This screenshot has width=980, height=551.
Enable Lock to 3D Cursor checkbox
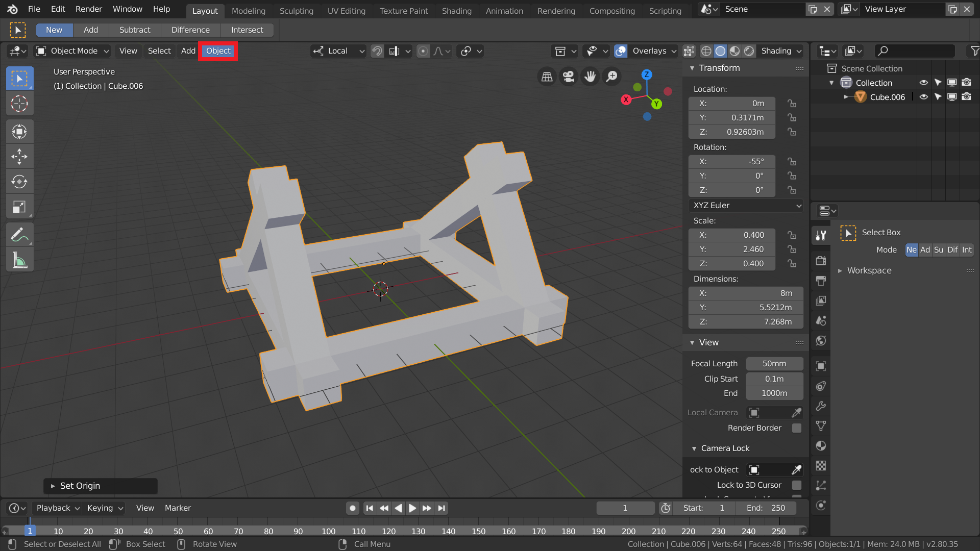(796, 485)
